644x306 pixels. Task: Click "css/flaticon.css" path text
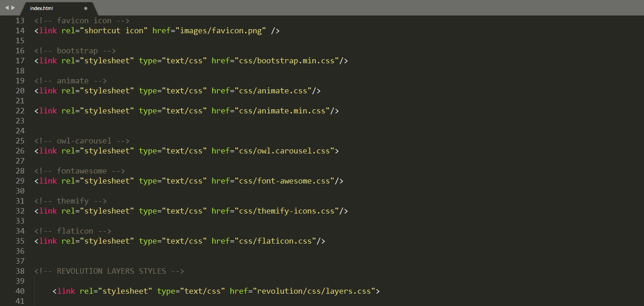275,241
